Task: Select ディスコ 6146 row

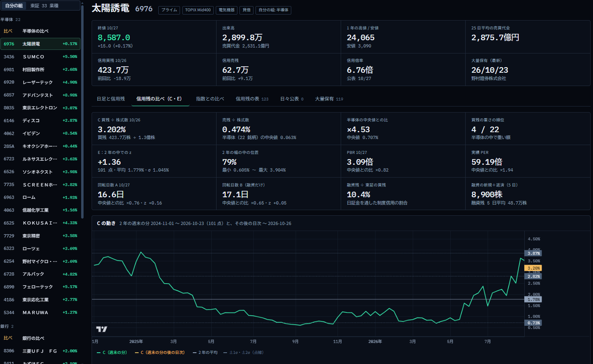Action: pyautogui.click(x=40, y=120)
